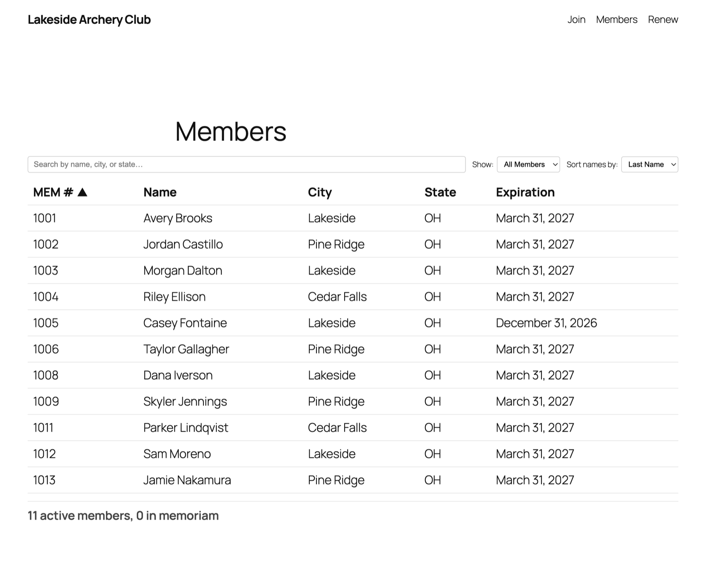Click the name Jamie Nakamura
This screenshot has height=588, width=706.
pyautogui.click(x=187, y=480)
